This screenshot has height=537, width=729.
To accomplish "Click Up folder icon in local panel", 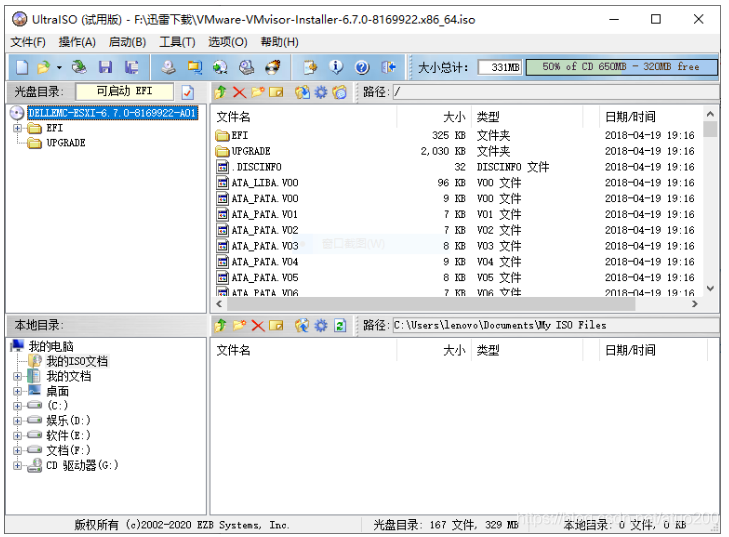I will pyautogui.click(x=221, y=325).
